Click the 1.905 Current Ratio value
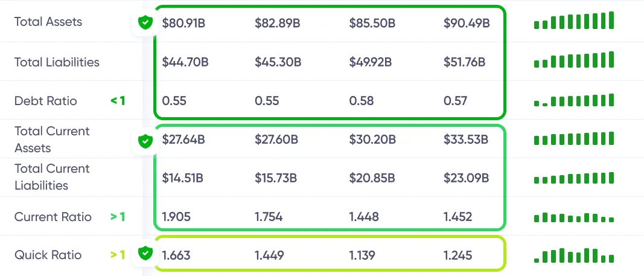This screenshot has height=276, width=644. [x=176, y=217]
